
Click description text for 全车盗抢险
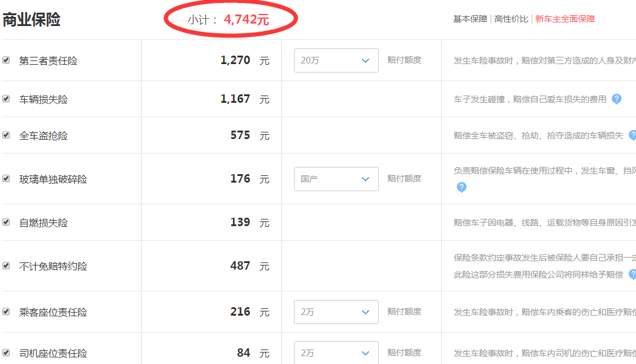[x=538, y=135]
